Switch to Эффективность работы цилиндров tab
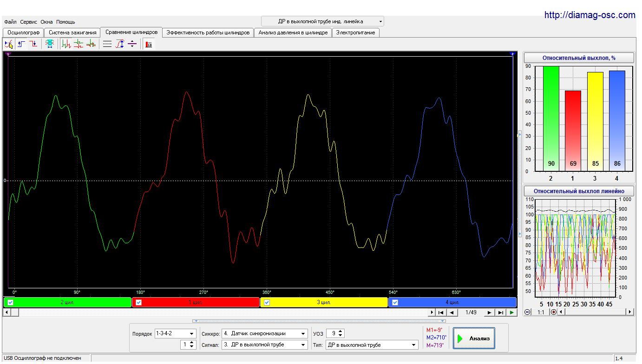The width and height of the screenshot is (642, 364). (208, 32)
